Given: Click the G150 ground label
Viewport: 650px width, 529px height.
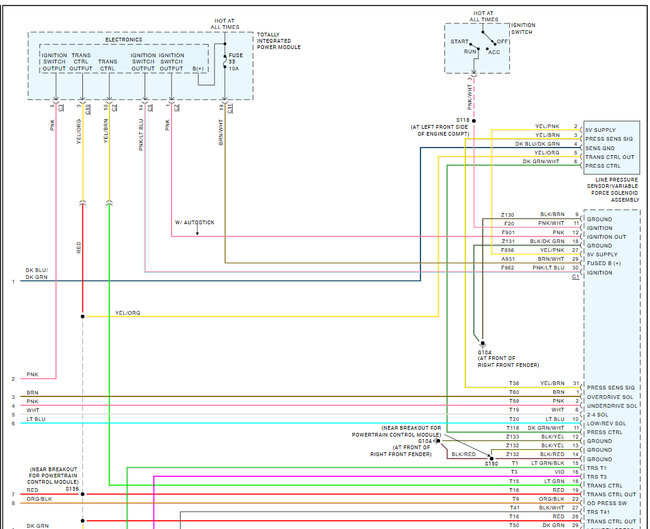Looking at the screenshot, I should [x=491, y=464].
